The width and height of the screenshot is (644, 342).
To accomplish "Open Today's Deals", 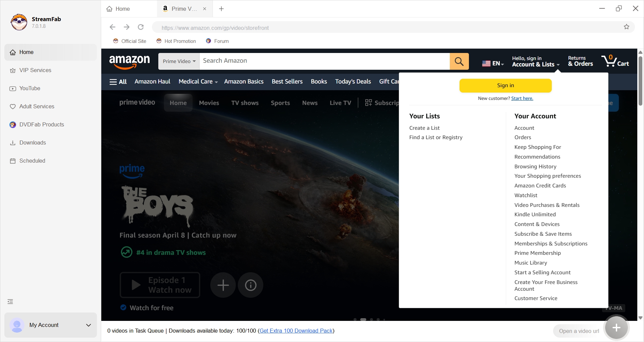I will [353, 81].
